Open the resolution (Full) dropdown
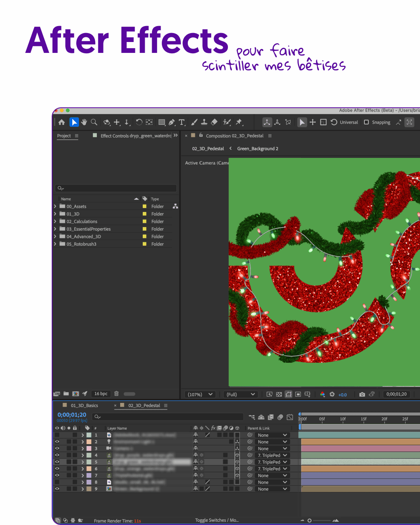The image size is (420, 525). (x=241, y=394)
